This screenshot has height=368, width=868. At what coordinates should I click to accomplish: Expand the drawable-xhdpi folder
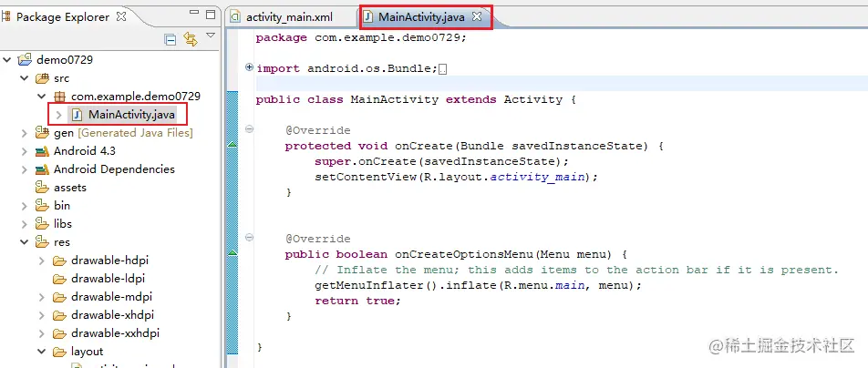point(42,315)
